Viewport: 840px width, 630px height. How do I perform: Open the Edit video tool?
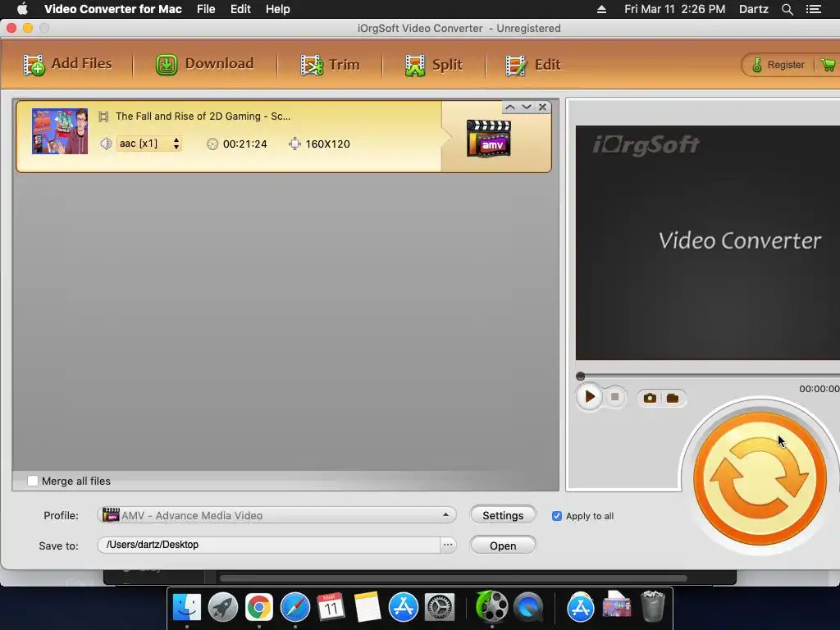click(533, 65)
